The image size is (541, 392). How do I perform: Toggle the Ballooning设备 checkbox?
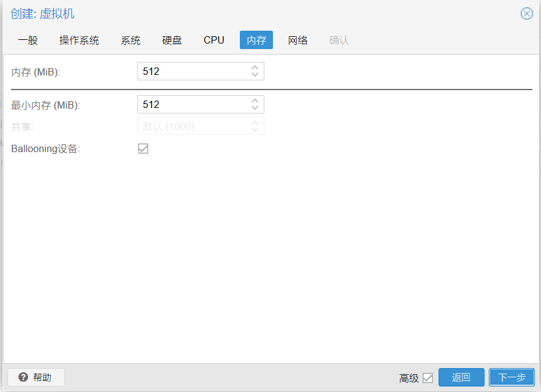point(143,148)
